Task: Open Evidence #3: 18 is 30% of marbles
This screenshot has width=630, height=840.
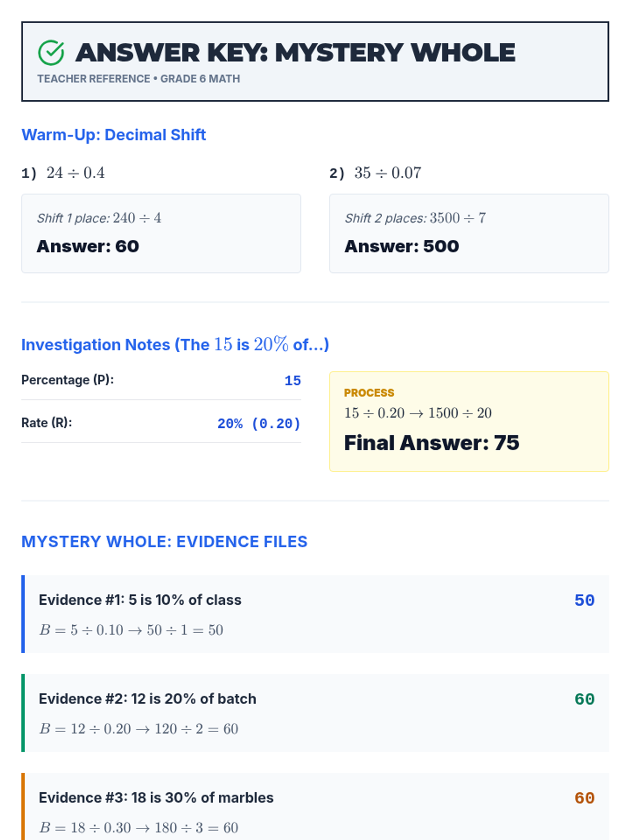Action: pos(156,797)
